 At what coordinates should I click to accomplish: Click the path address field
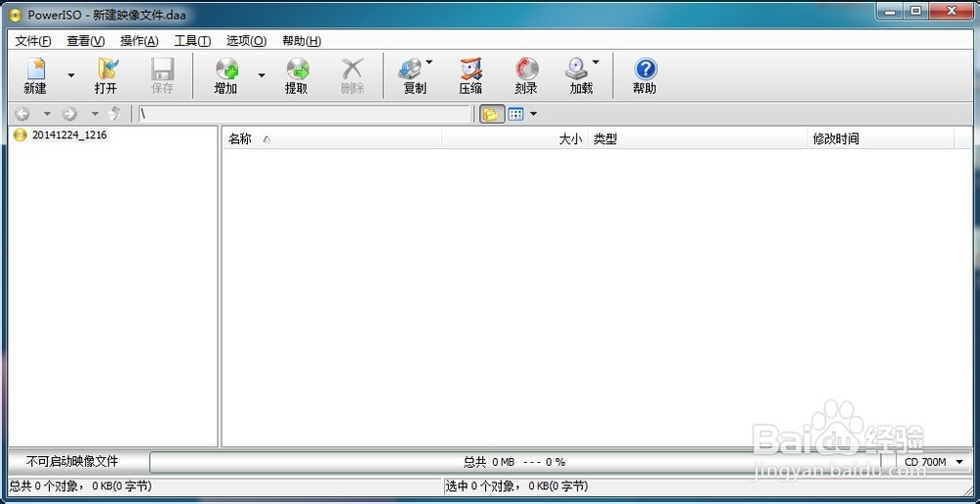click(x=303, y=114)
